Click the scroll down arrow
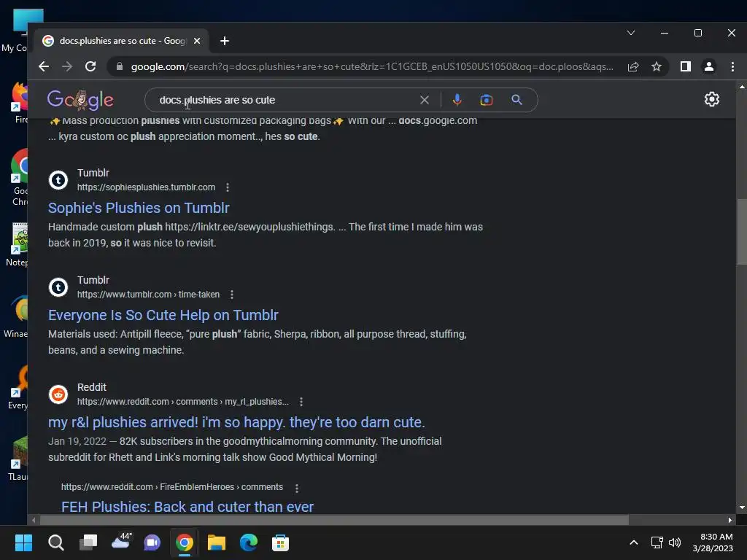Viewport: 747px width, 560px height. (742, 507)
